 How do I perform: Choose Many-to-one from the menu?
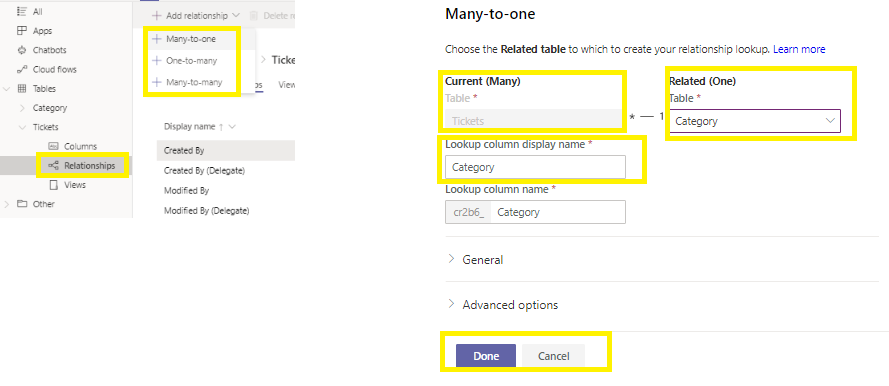point(192,39)
